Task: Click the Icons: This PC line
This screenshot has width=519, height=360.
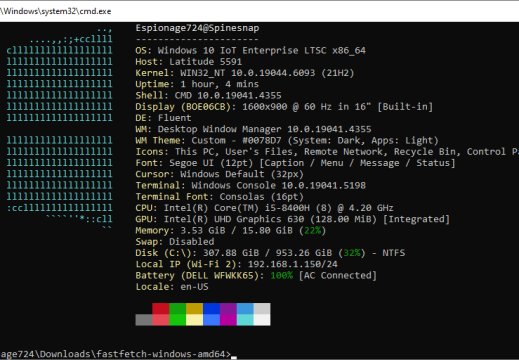Action: point(327,152)
